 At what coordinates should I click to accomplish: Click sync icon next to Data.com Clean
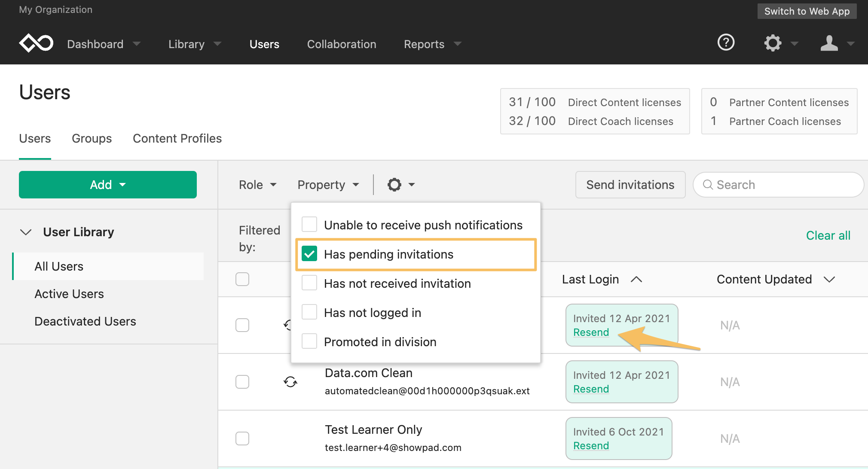[290, 381]
